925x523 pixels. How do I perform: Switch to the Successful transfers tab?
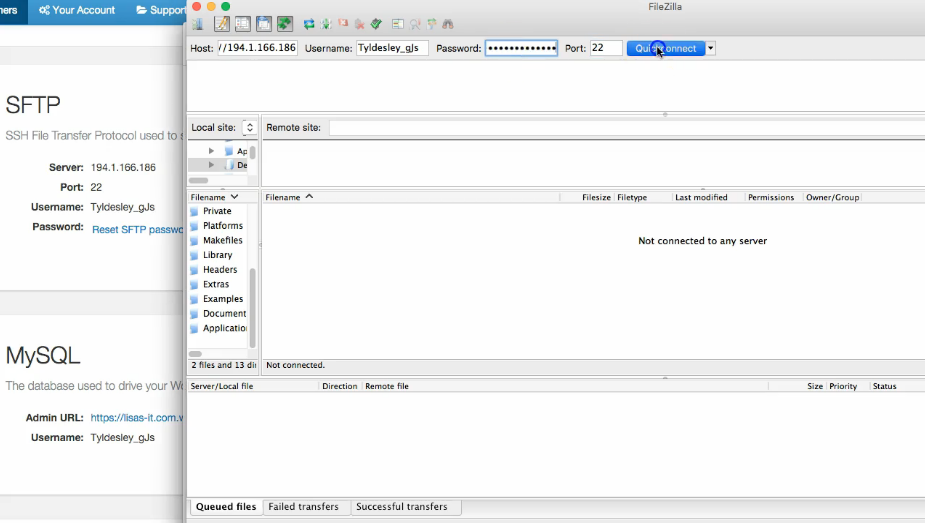[402, 506]
